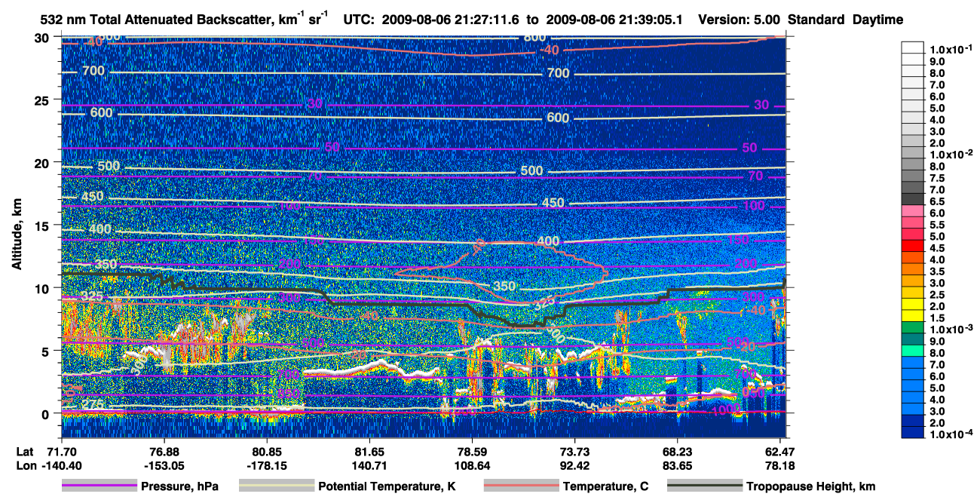Click the colorbar swatch beside 2.5

913,293
